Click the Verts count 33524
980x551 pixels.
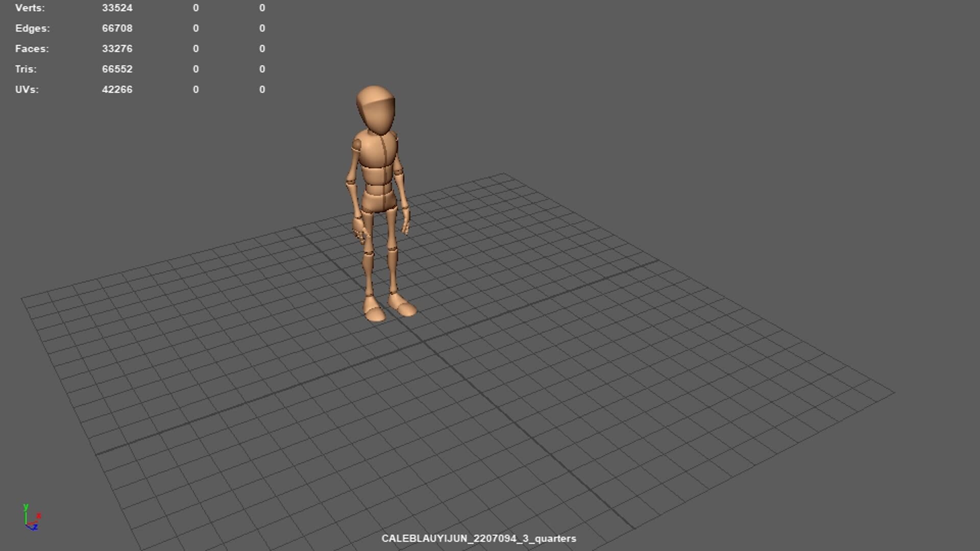click(117, 8)
